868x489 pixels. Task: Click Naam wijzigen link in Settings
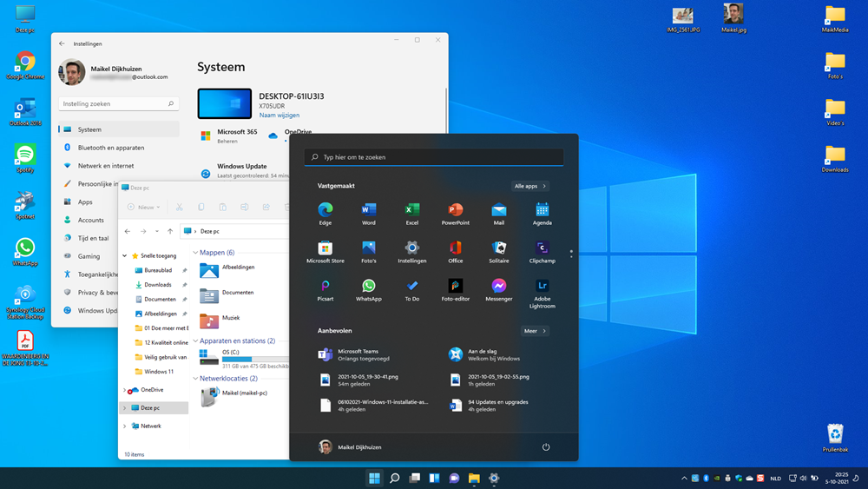click(x=279, y=116)
